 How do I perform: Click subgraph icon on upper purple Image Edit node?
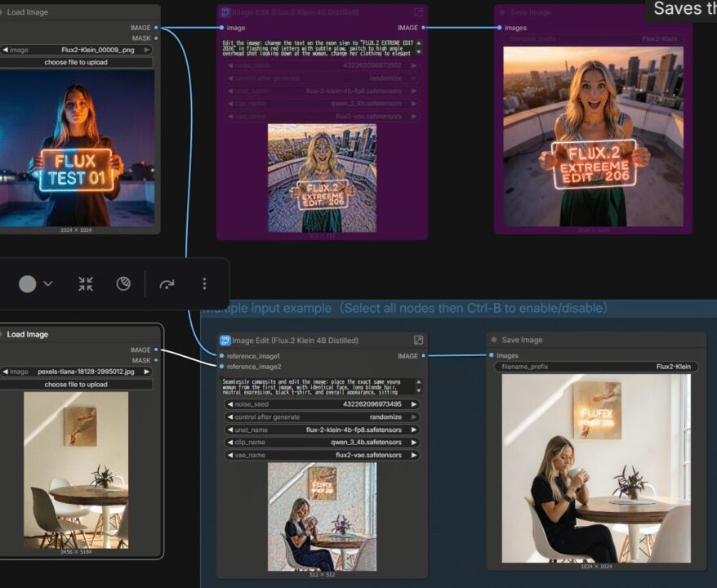[225, 12]
